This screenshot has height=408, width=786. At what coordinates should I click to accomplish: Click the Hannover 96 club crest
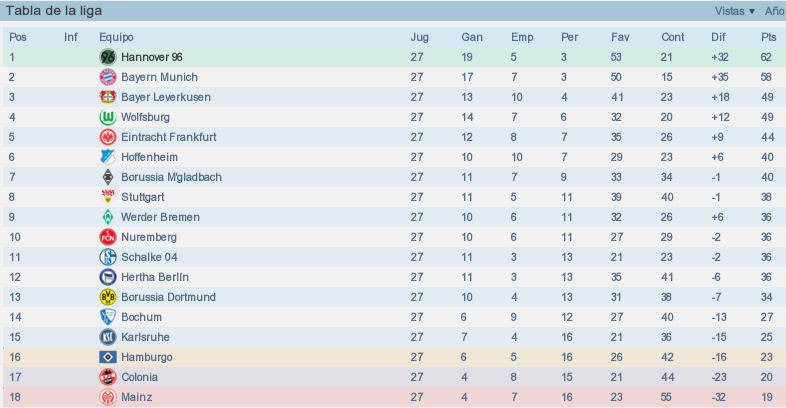point(108,57)
